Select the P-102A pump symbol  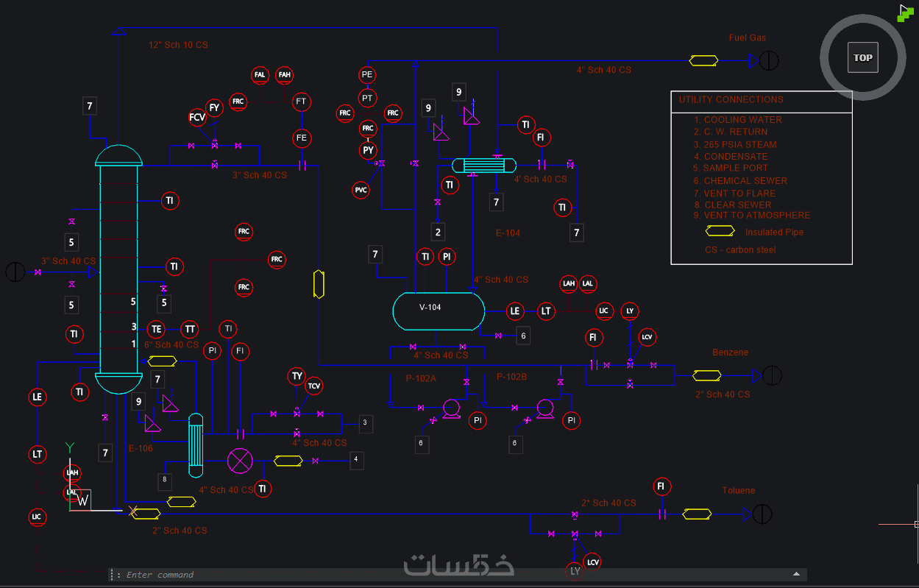(x=450, y=408)
